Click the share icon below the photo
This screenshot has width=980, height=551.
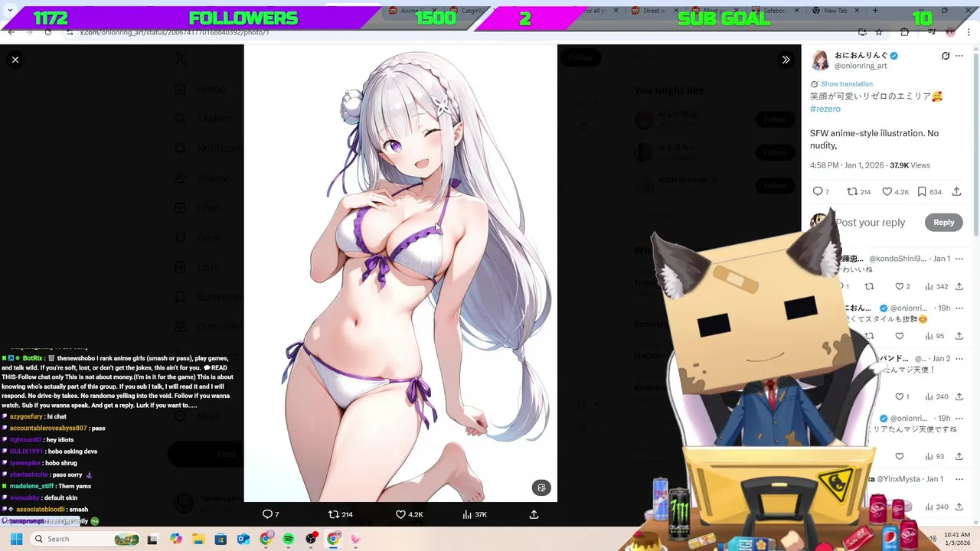click(534, 514)
